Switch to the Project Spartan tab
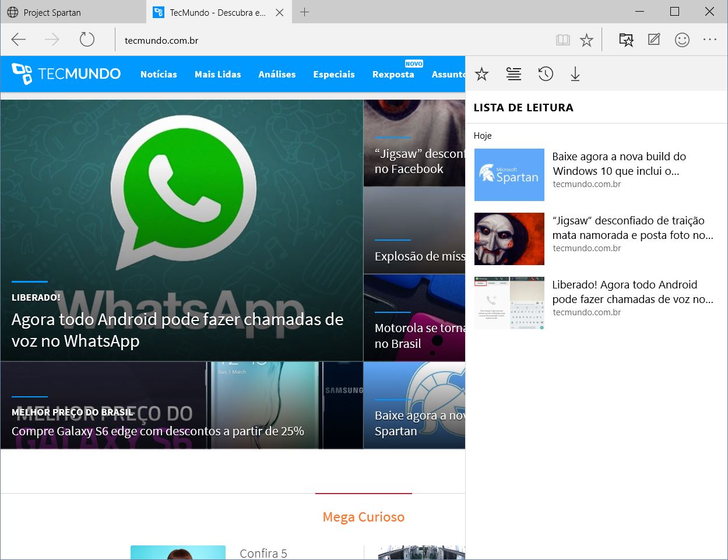 tap(73, 12)
